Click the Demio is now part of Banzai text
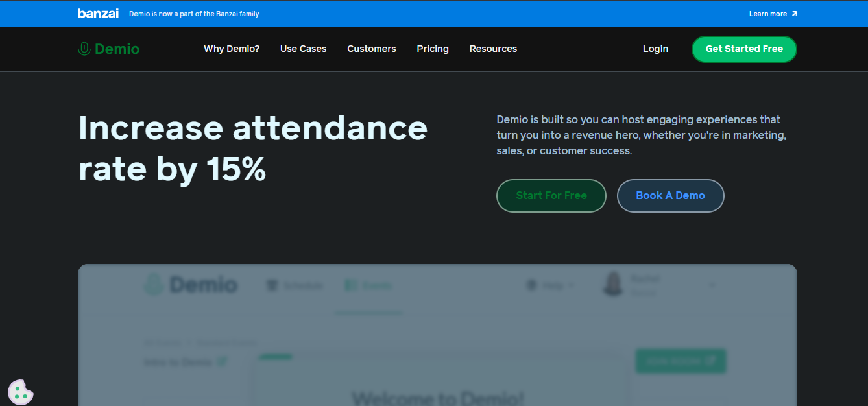 coord(195,14)
